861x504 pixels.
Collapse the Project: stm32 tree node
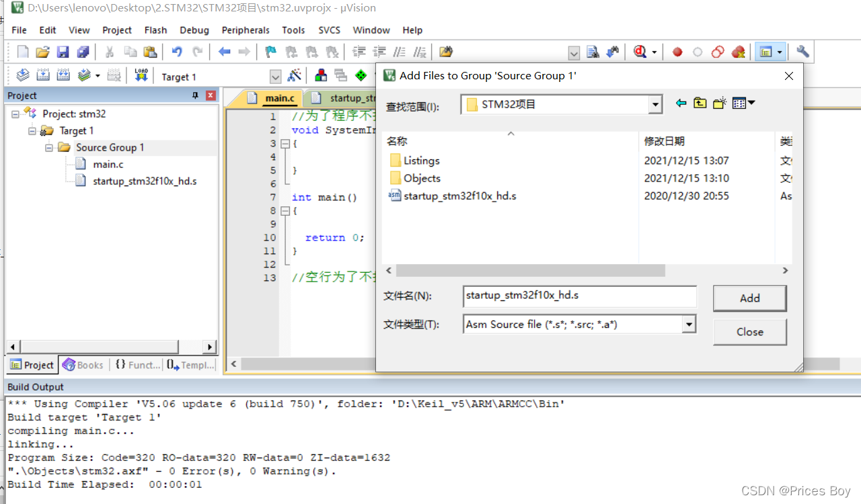(15, 114)
